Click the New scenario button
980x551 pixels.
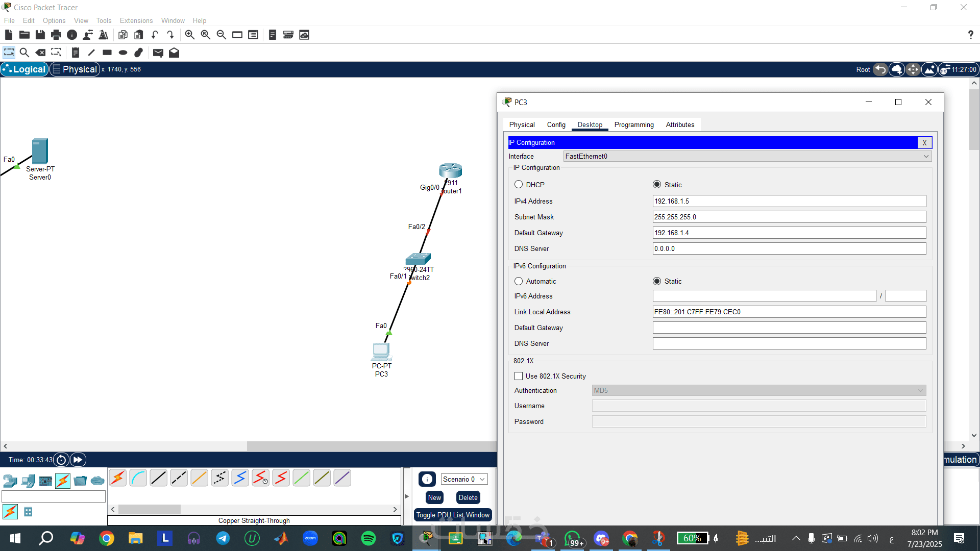434,497
